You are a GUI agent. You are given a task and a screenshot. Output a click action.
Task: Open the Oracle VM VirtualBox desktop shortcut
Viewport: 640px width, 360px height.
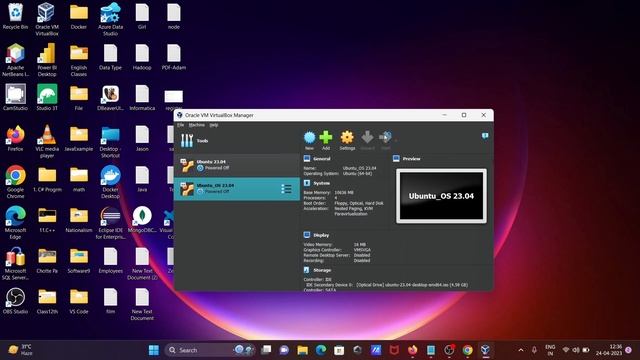[47, 19]
